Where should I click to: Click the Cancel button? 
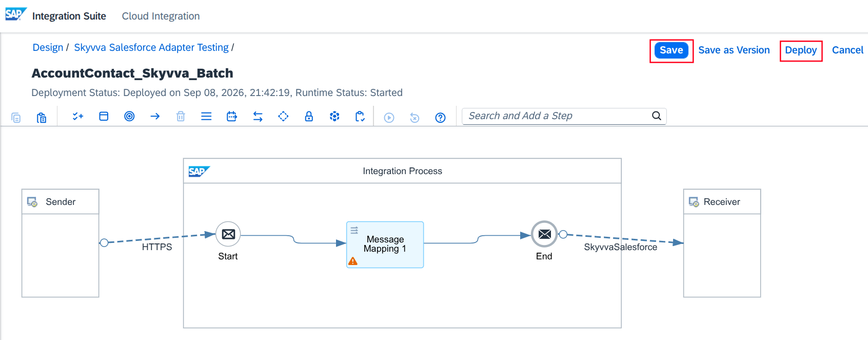847,50
